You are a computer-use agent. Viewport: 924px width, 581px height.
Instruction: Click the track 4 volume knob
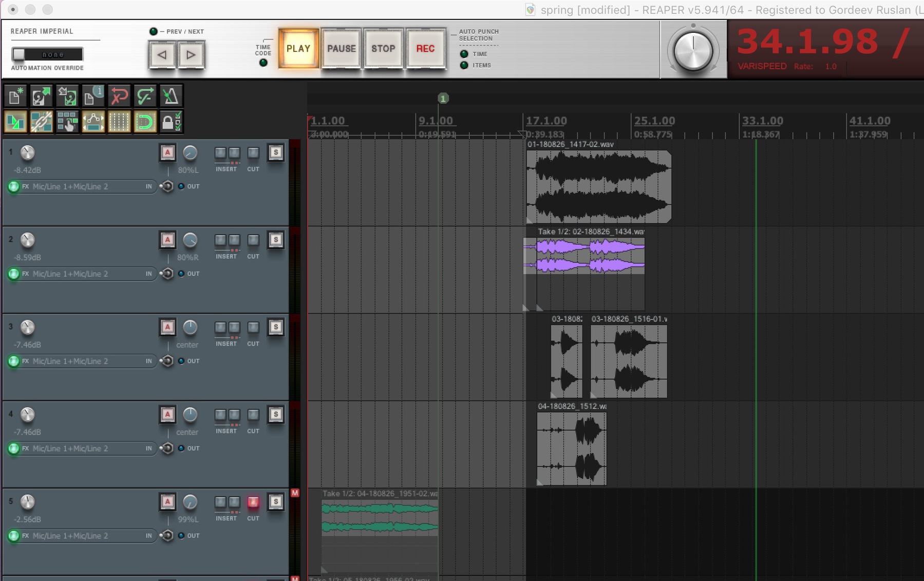pos(27,415)
